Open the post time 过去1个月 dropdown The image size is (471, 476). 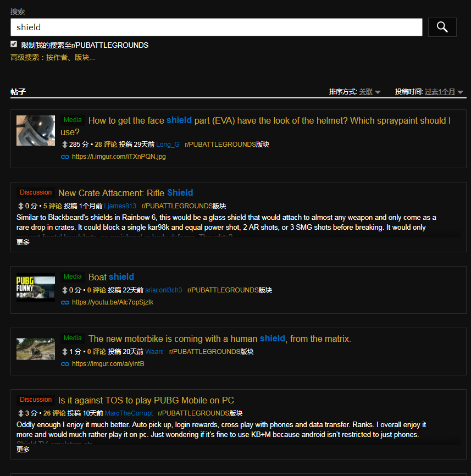444,92
